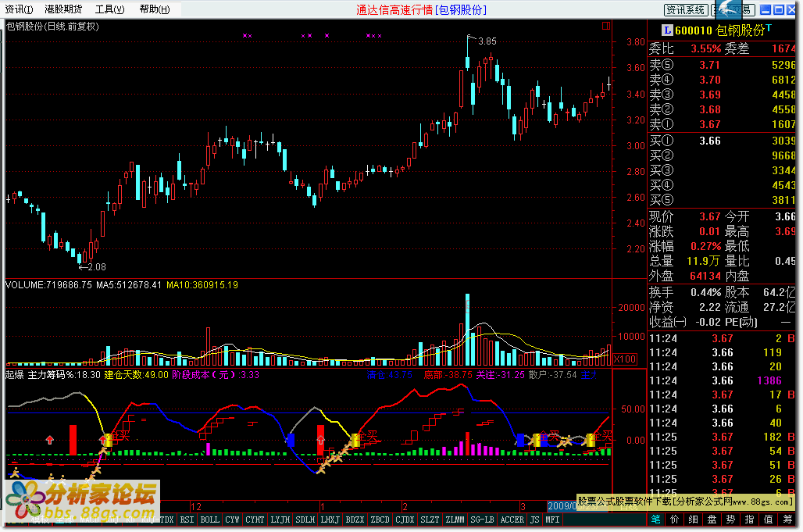The image size is (803, 532).
Task: Open the LYJH indicator tab
Action: pos(280,520)
